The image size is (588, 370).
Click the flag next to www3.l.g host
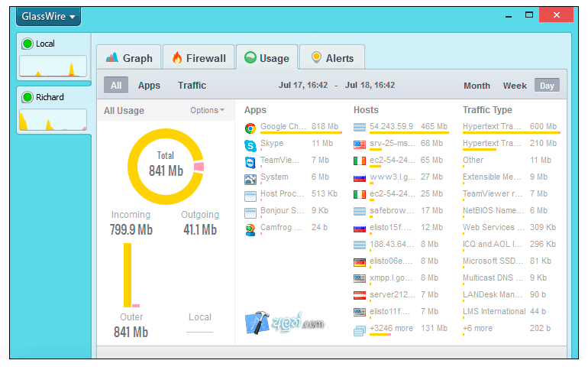coord(359,178)
